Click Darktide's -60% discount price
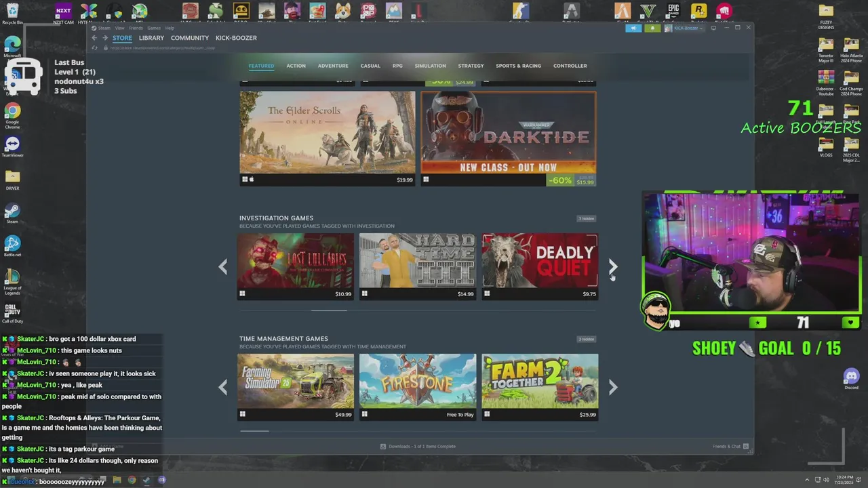 [x=571, y=180]
